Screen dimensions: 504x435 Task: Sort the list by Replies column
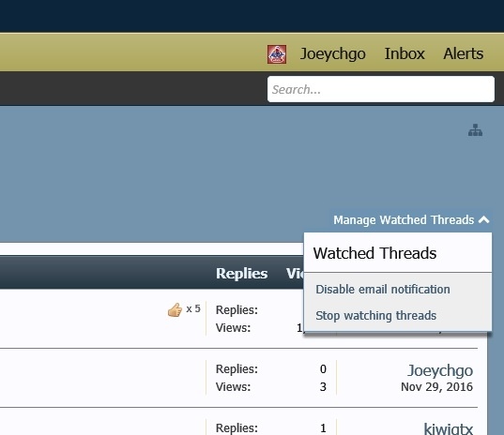pyautogui.click(x=242, y=274)
